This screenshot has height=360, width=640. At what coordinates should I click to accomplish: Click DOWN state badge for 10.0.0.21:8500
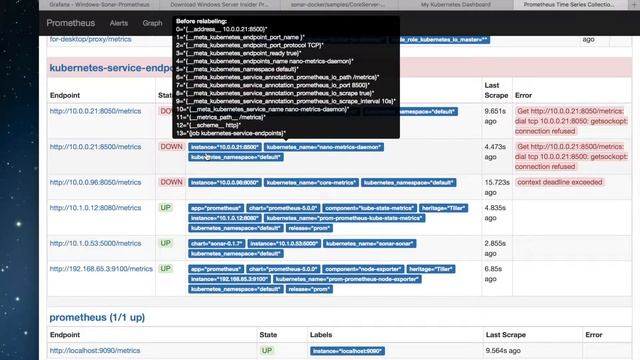[x=171, y=147]
